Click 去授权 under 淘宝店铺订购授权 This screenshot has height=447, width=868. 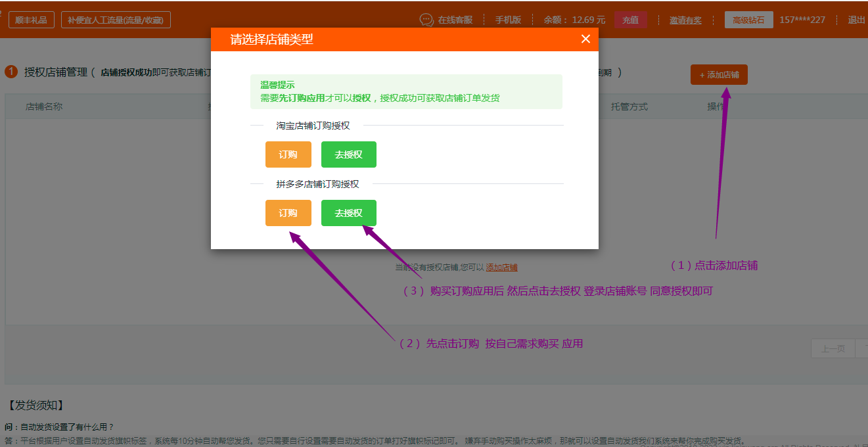(x=348, y=154)
